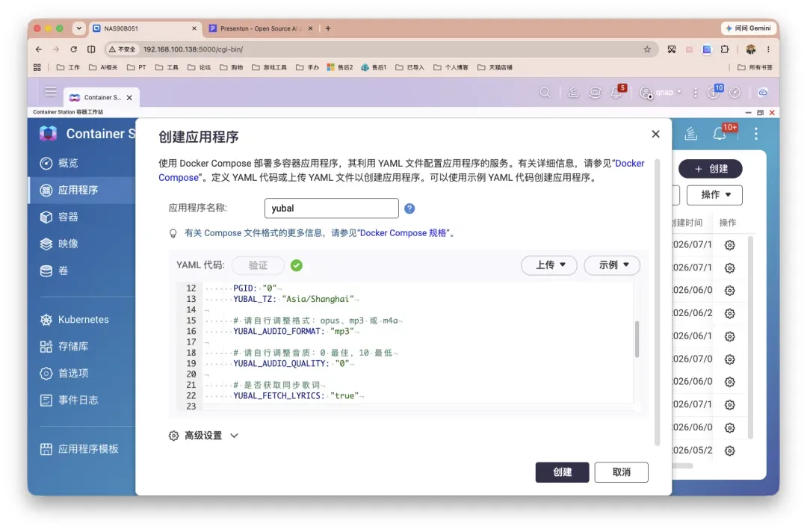Click the Container Station notification bell icon
The width and height of the screenshot is (807, 532).
(x=720, y=134)
